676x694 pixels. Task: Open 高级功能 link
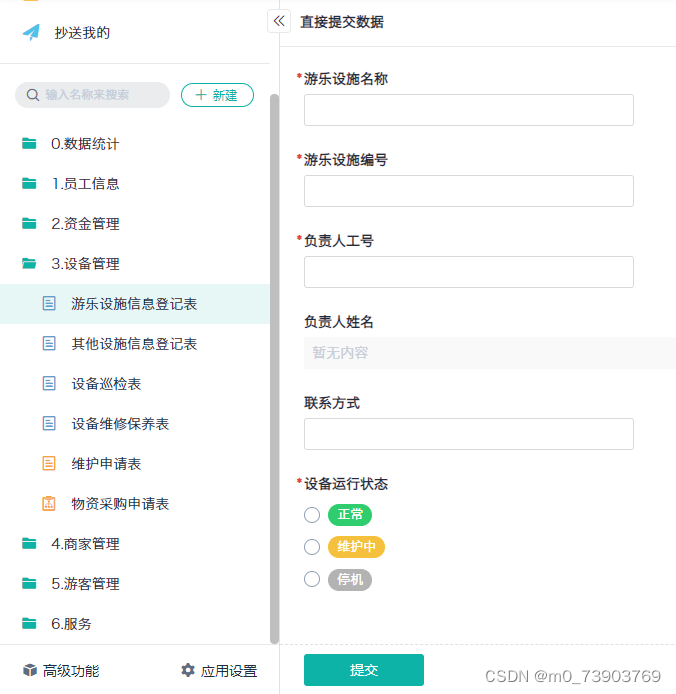point(61,670)
